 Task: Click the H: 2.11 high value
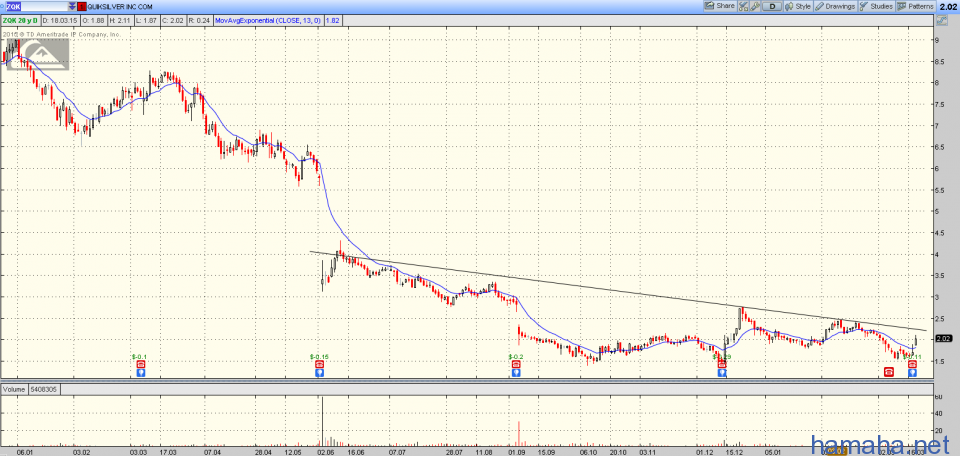[122, 20]
